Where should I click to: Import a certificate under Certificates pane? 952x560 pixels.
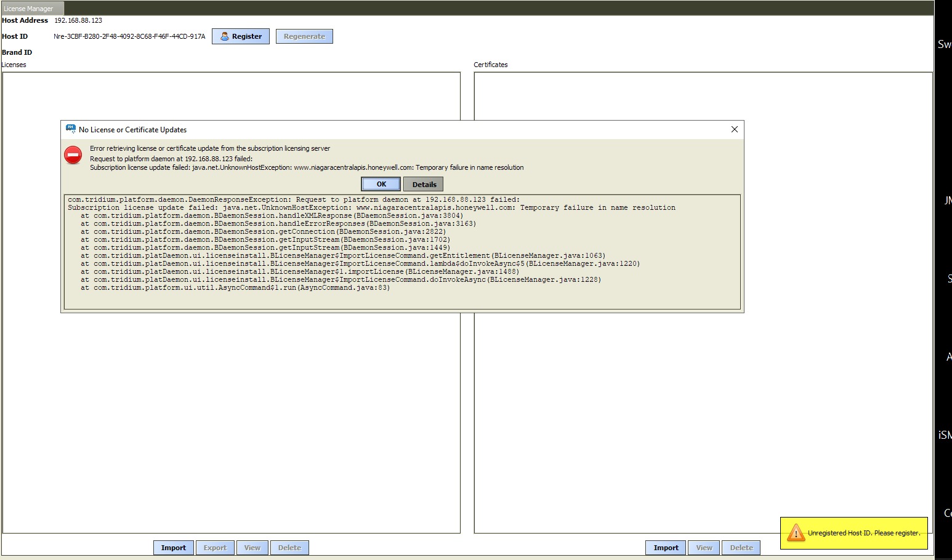coord(666,548)
